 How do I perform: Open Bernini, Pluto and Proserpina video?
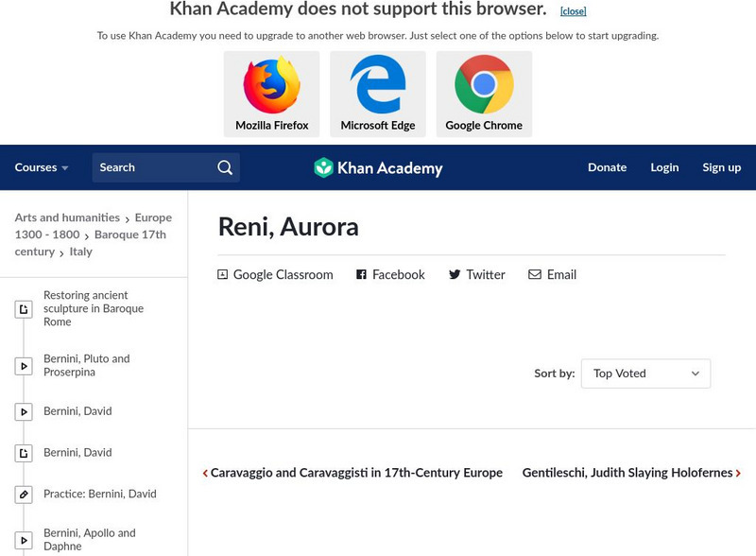pos(86,365)
